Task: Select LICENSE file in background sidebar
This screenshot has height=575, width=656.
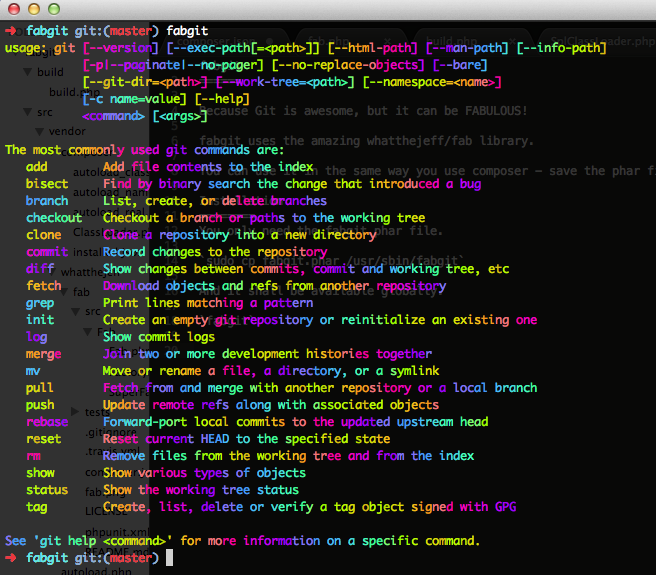Action: pos(106,511)
